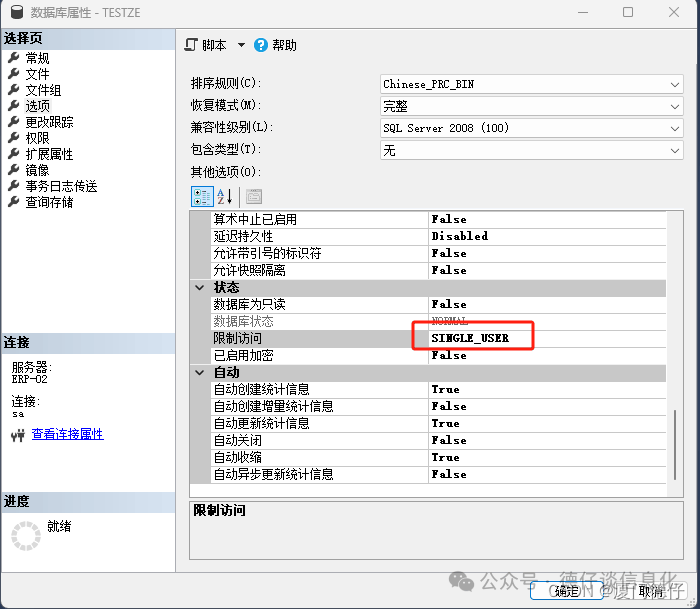
Task: Open the 兼容性级别 SQL Server 2008 dropdown
Action: point(531,128)
